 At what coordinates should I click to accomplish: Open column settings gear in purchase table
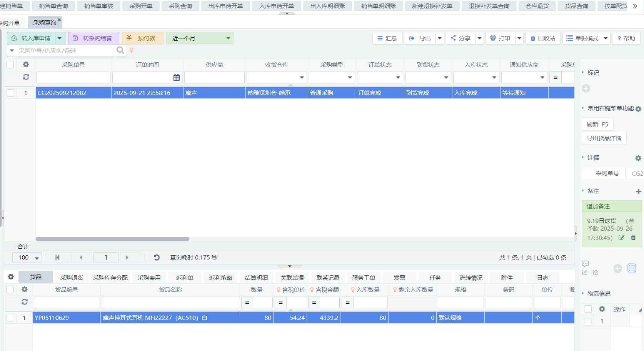[26, 65]
